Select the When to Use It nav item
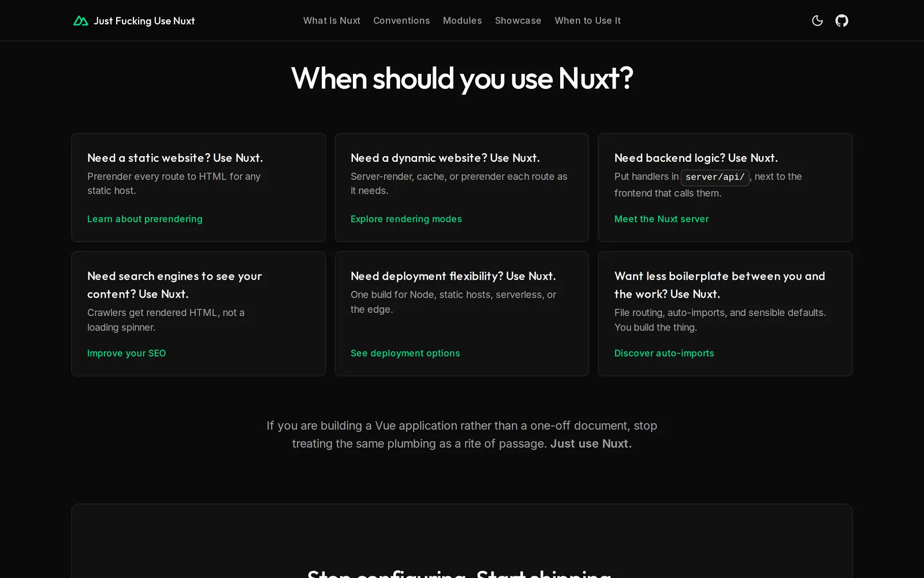This screenshot has height=578, width=924. click(587, 21)
